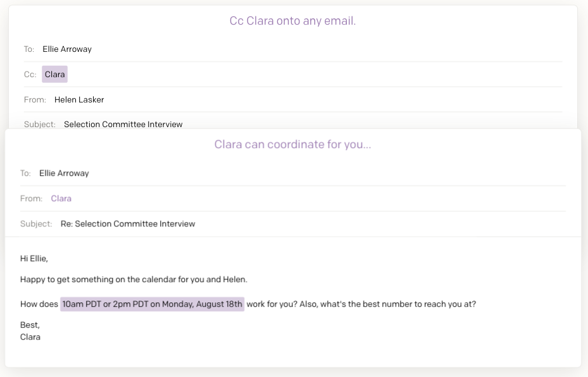The image size is (588, 377).
Task: Click the 'To:' label in the top email
Action: click(29, 49)
